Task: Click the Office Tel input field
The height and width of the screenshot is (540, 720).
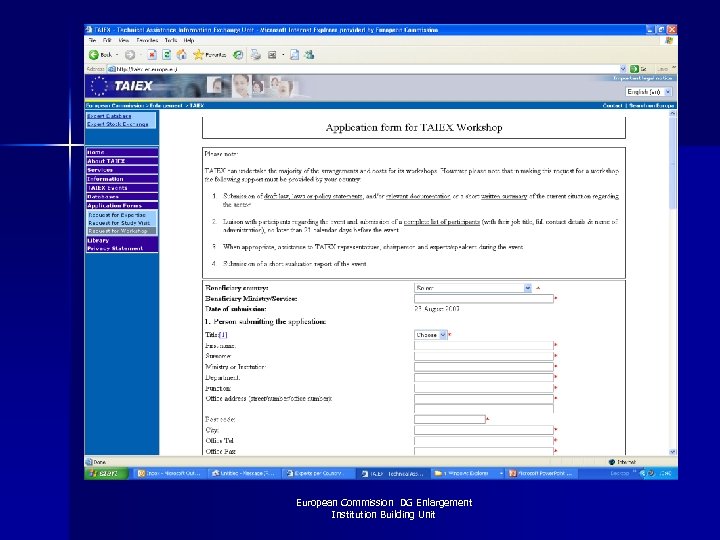Action: [x=484, y=441]
